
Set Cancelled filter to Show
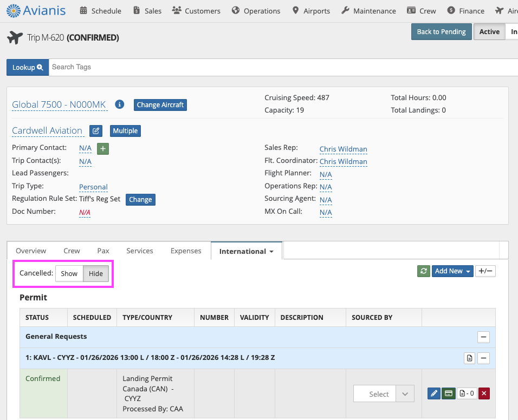(69, 274)
